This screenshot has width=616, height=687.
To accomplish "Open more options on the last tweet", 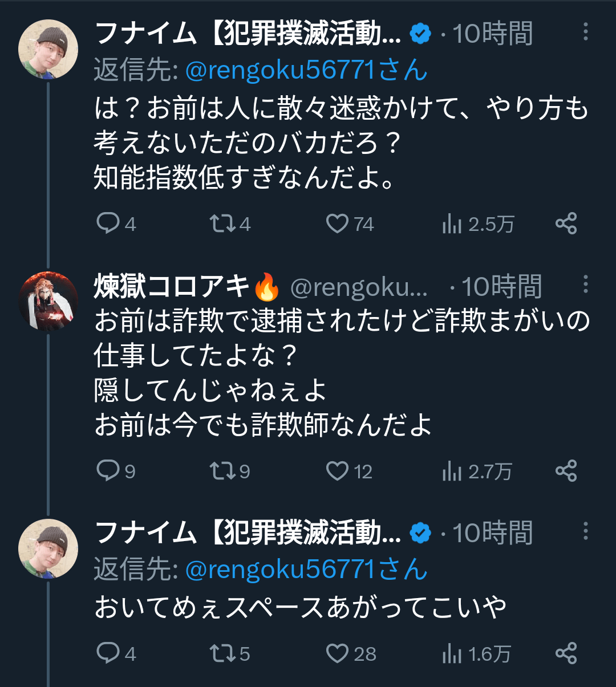I will [x=585, y=531].
